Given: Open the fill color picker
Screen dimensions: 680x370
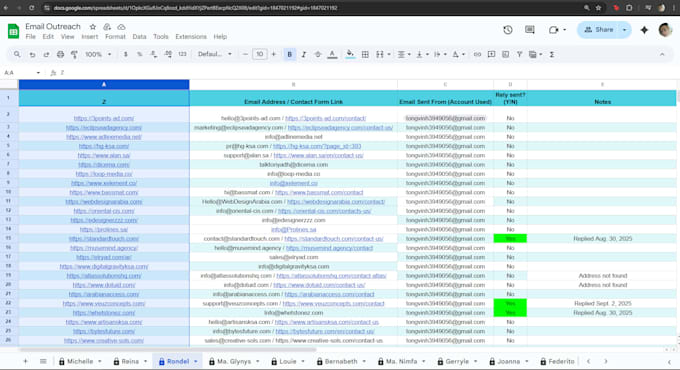Looking at the screenshot, I should pos(350,54).
